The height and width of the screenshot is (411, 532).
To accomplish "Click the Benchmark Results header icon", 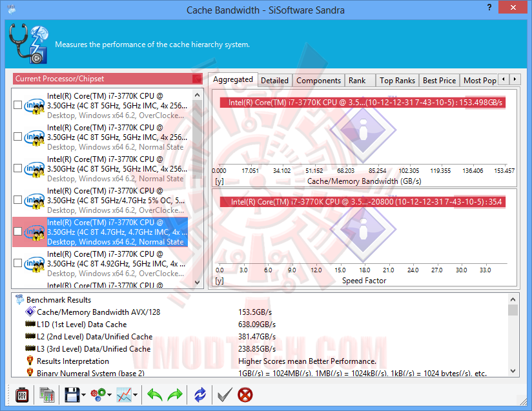I will 19,299.
